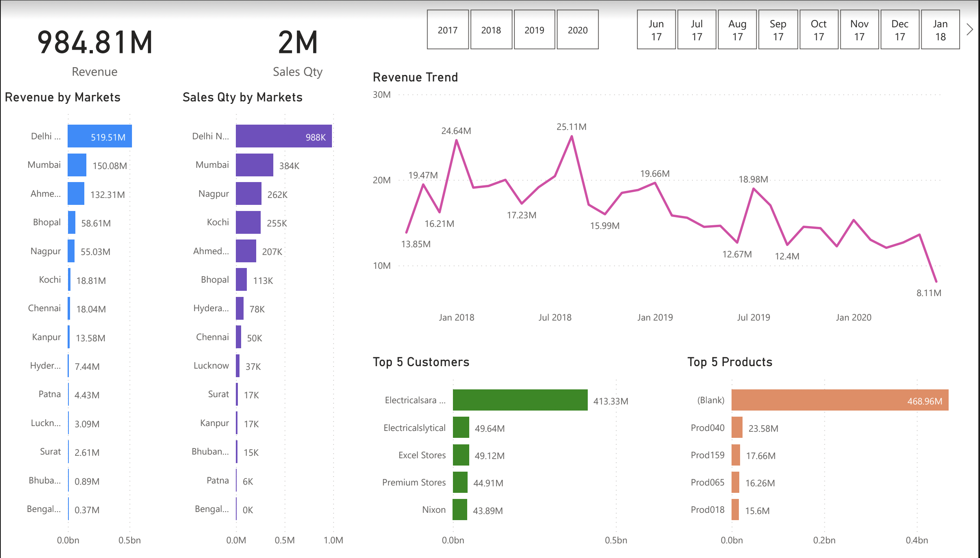Click the 984.81M Revenue card
This screenshot has height=558, width=980.
[95, 53]
